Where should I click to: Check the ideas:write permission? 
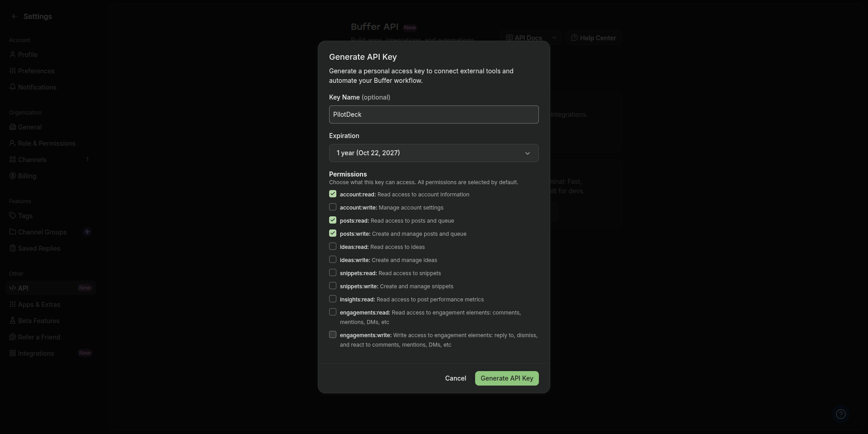coord(333,259)
